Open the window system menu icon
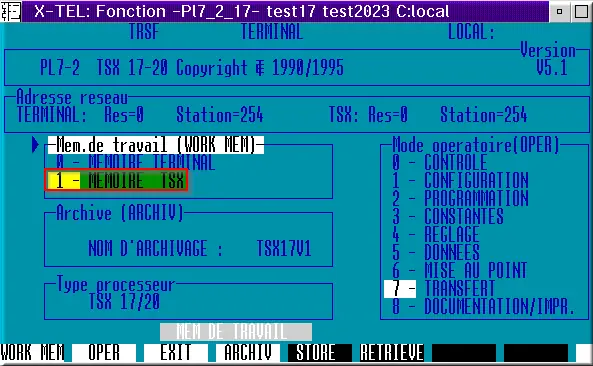This screenshot has width=593, height=366. tap(11, 11)
